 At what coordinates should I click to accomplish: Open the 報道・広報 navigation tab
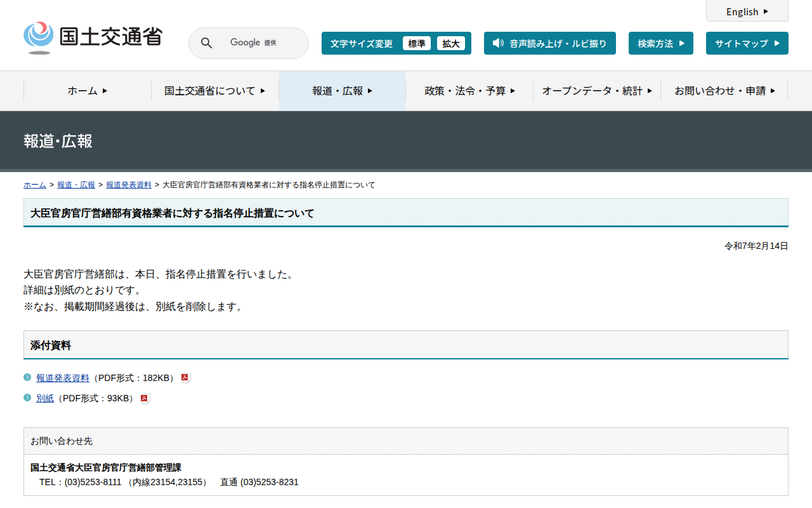[342, 91]
